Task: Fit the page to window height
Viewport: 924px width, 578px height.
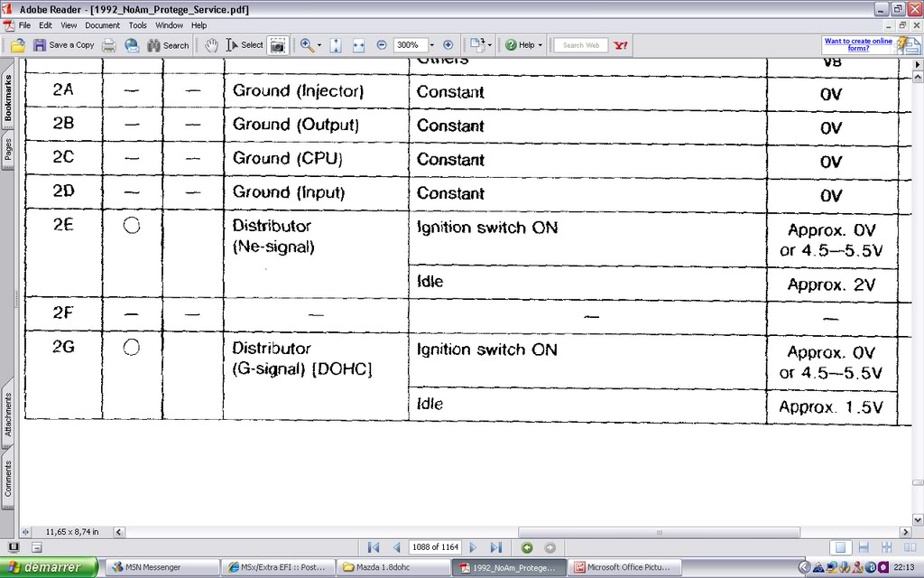Action: click(x=337, y=44)
